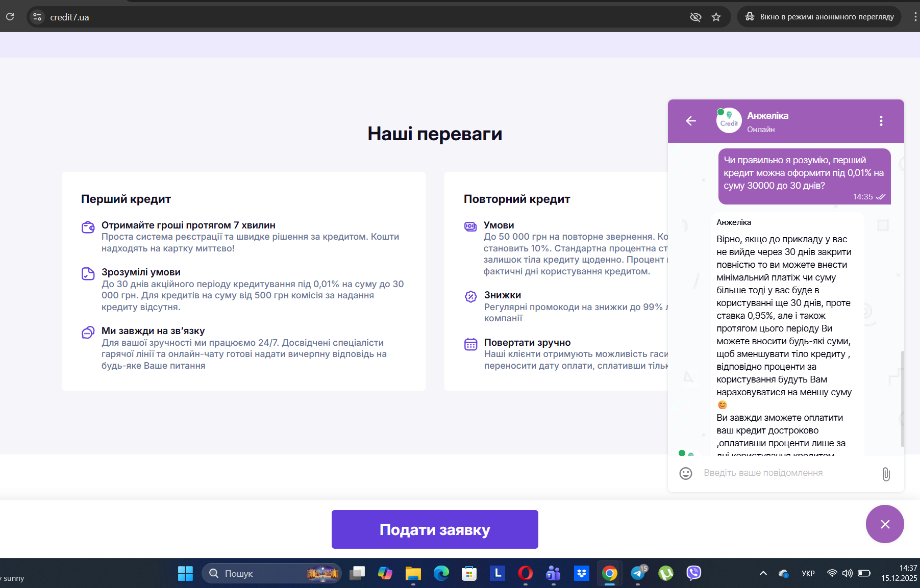The image size is (920, 588).
Task: Check battery status in system tray
Action: tap(864, 573)
